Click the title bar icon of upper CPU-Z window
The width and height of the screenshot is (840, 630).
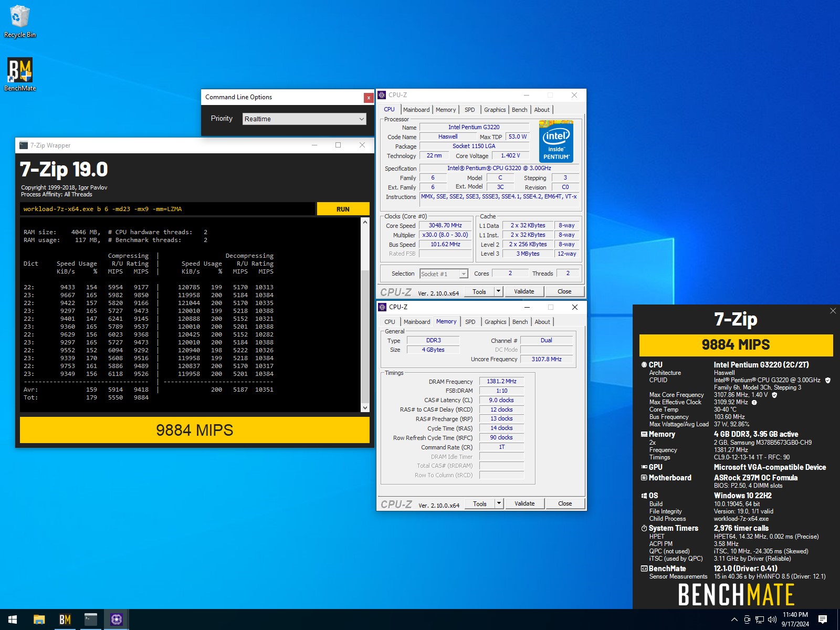382,95
